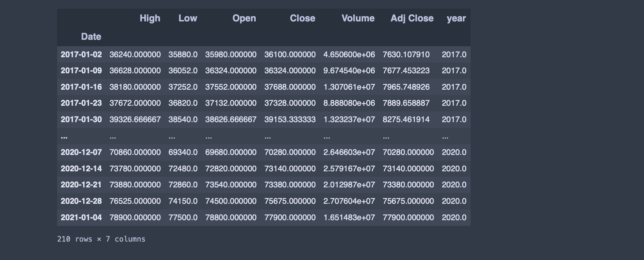
Task: Click the 210 rows × 7 columns summary
Action: (x=101, y=239)
